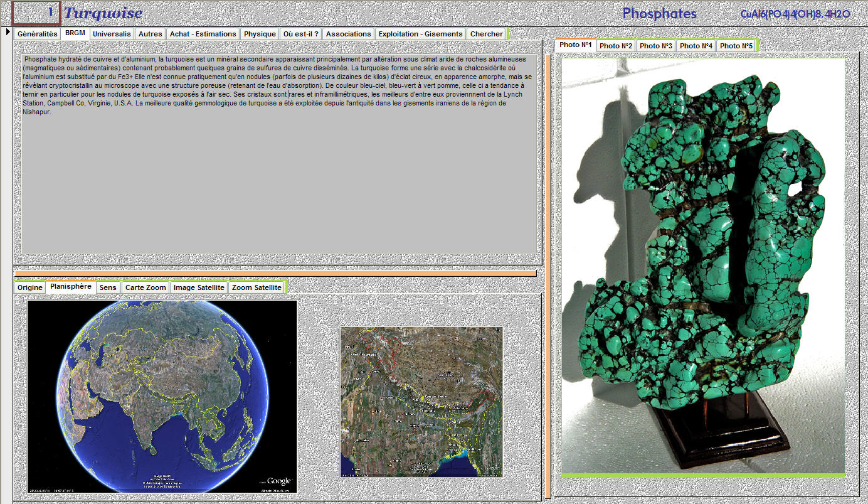
Task: Switch to the Universalis tab
Action: click(112, 34)
